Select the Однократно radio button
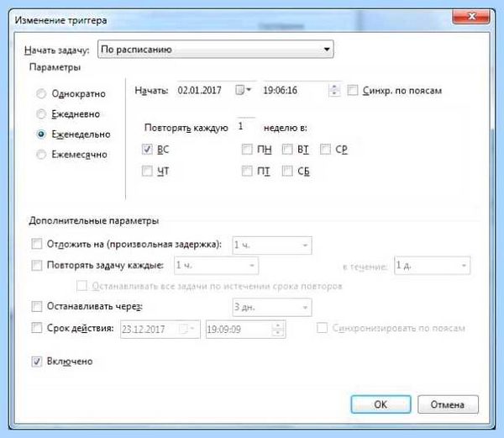The width and height of the screenshot is (504, 438). (41, 93)
